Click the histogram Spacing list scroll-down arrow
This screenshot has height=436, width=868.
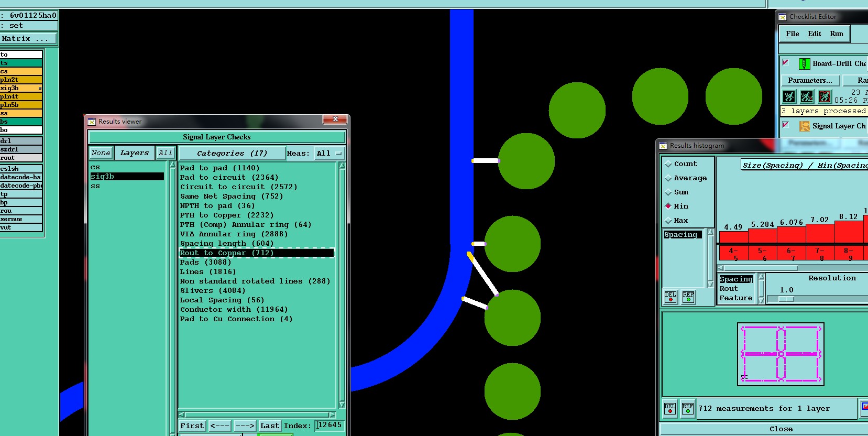click(x=710, y=284)
